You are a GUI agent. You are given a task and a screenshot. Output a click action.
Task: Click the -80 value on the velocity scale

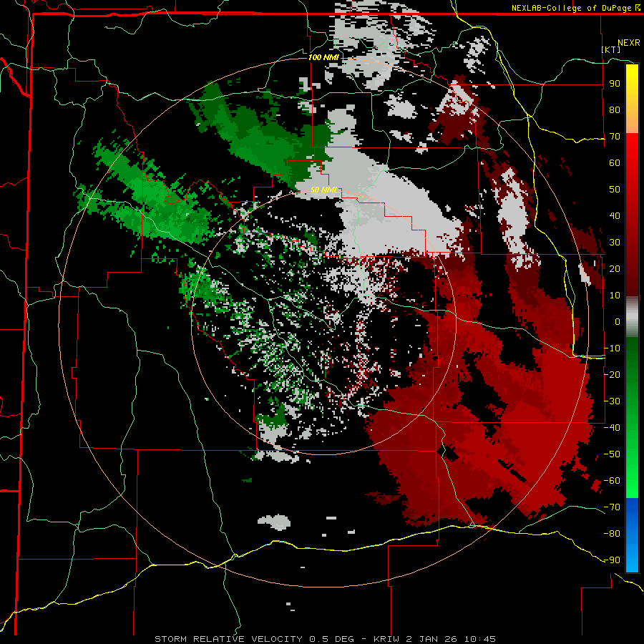(x=612, y=534)
